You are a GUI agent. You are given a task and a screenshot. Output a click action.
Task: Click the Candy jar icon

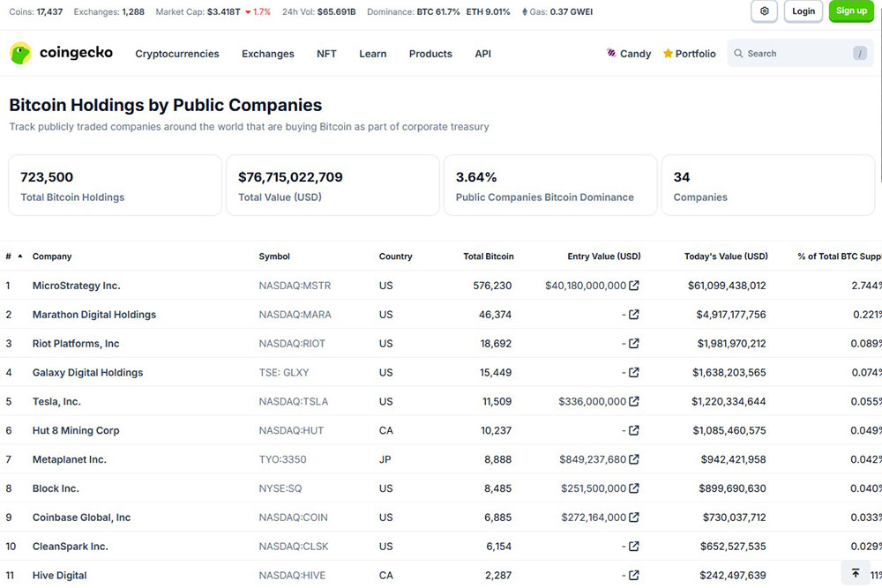click(x=611, y=53)
